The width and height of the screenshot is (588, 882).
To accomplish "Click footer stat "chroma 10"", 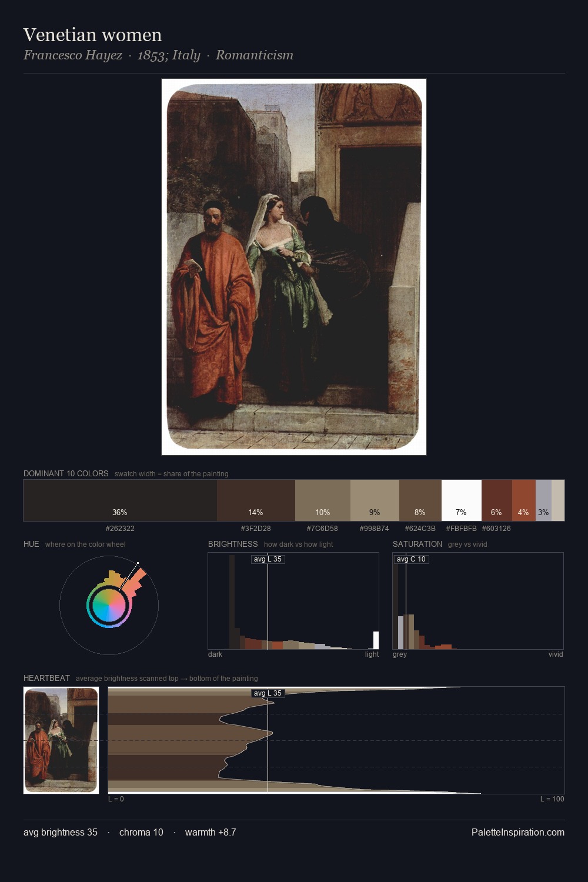I will pyautogui.click(x=141, y=833).
